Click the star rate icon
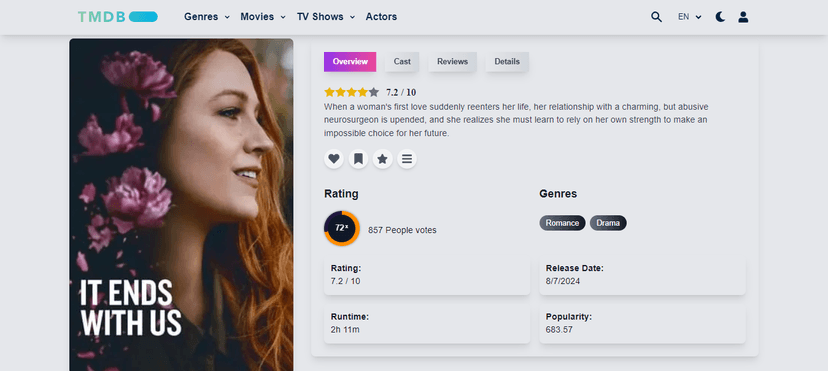 pos(382,159)
